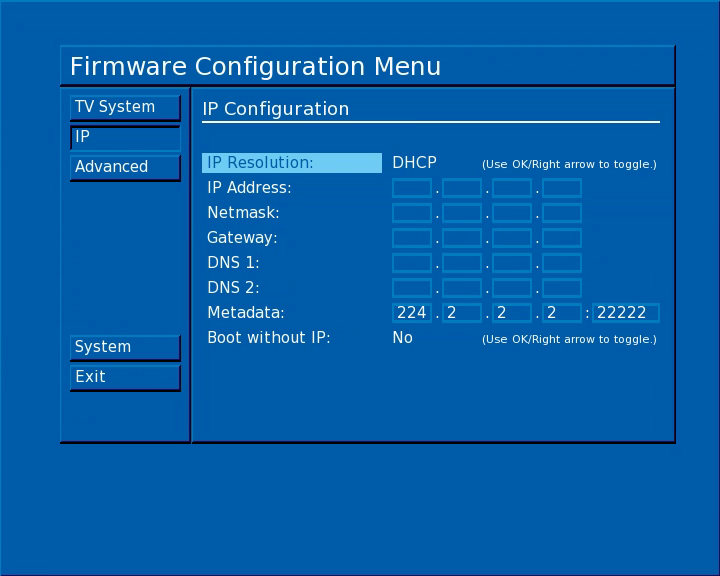Image resolution: width=720 pixels, height=576 pixels.
Task: Click the third DNS 1 octet field
Action: click(x=512, y=263)
